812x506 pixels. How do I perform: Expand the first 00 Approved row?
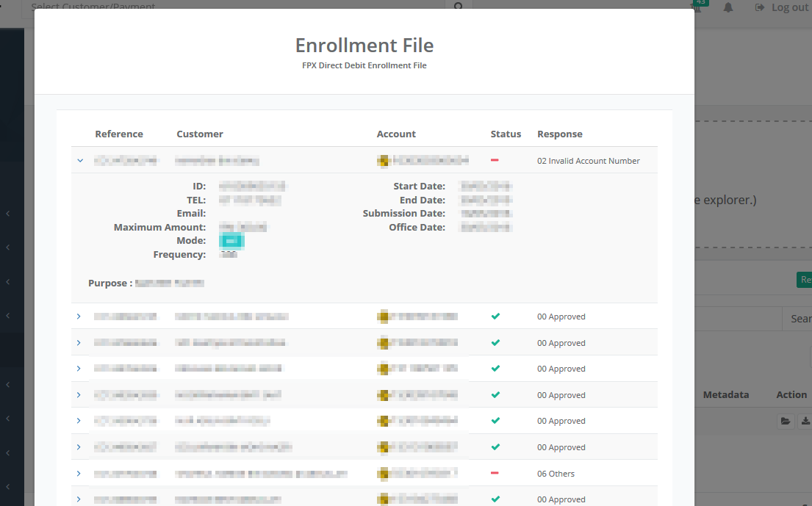pyautogui.click(x=79, y=317)
